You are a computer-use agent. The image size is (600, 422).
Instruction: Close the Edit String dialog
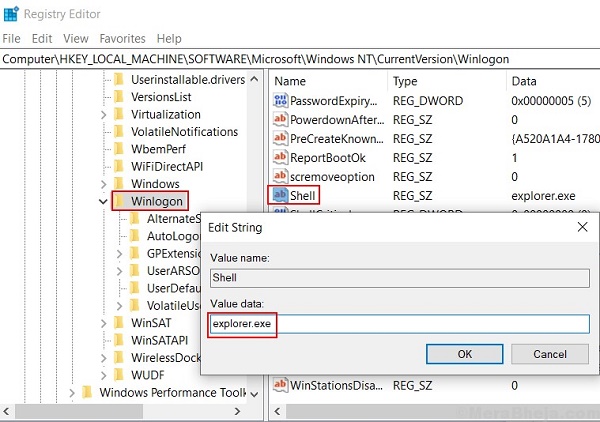[582, 227]
